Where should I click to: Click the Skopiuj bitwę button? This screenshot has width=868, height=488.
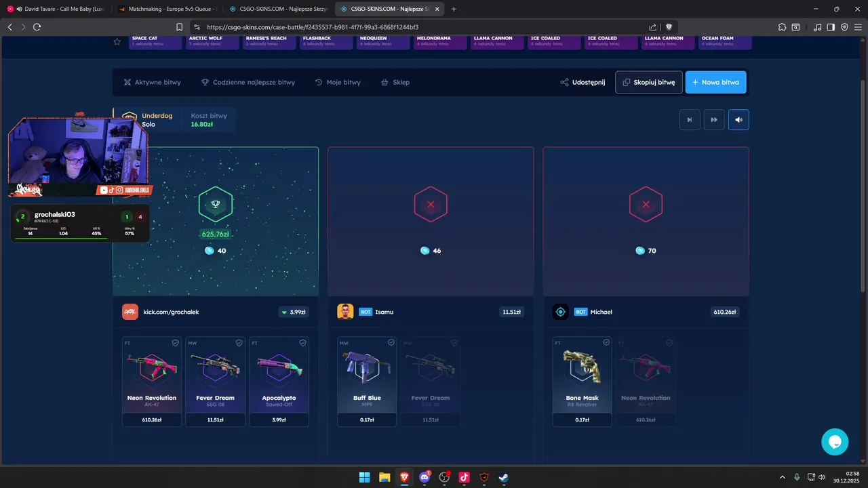pos(648,82)
